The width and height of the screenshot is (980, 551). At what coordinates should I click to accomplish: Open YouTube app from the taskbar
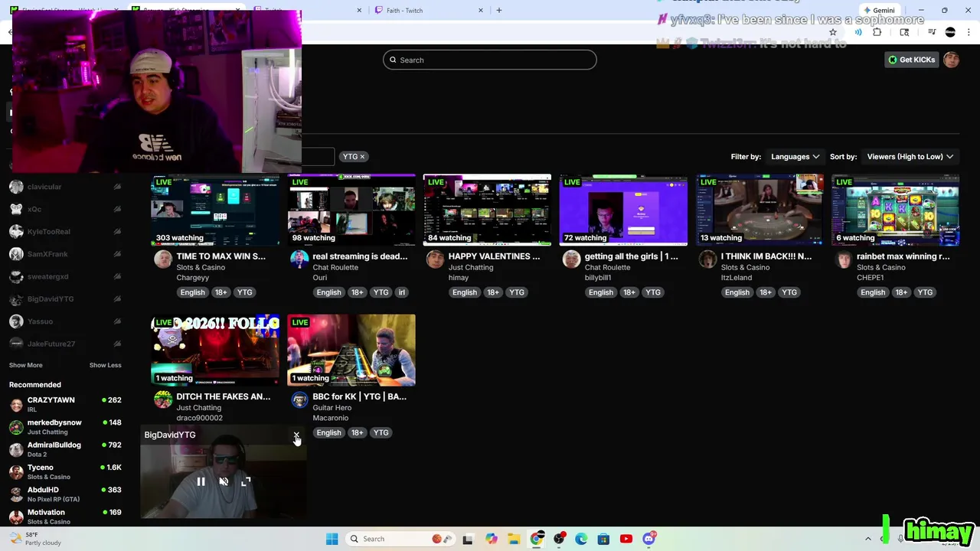(x=626, y=539)
